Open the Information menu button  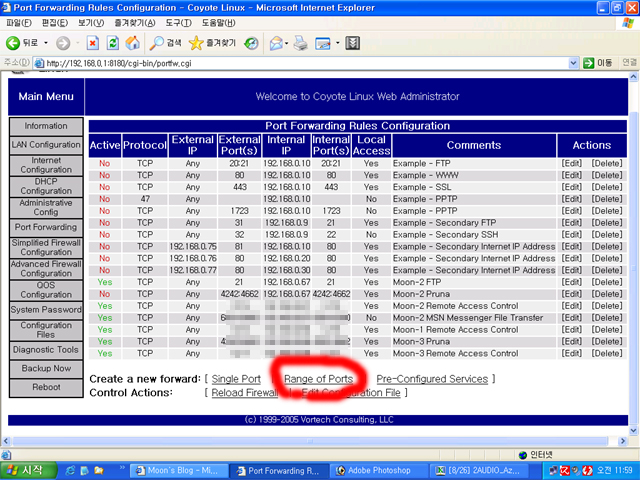pos(46,126)
